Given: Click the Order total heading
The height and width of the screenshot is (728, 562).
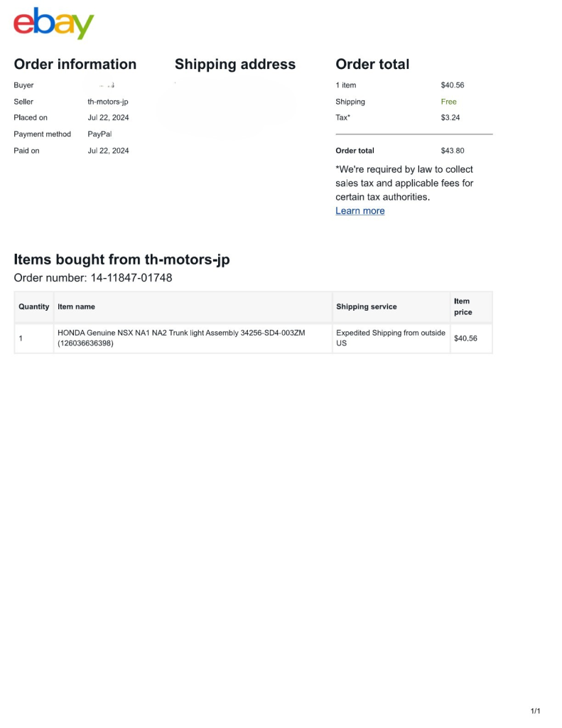Looking at the screenshot, I should point(372,65).
